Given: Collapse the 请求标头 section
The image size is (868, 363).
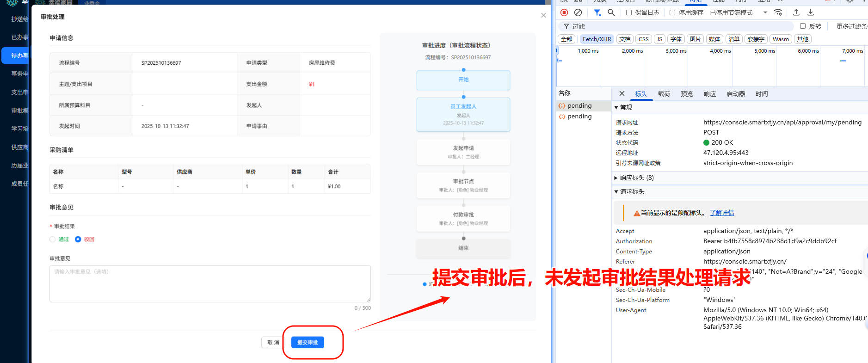Looking at the screenshot, I should coord(616,191).
